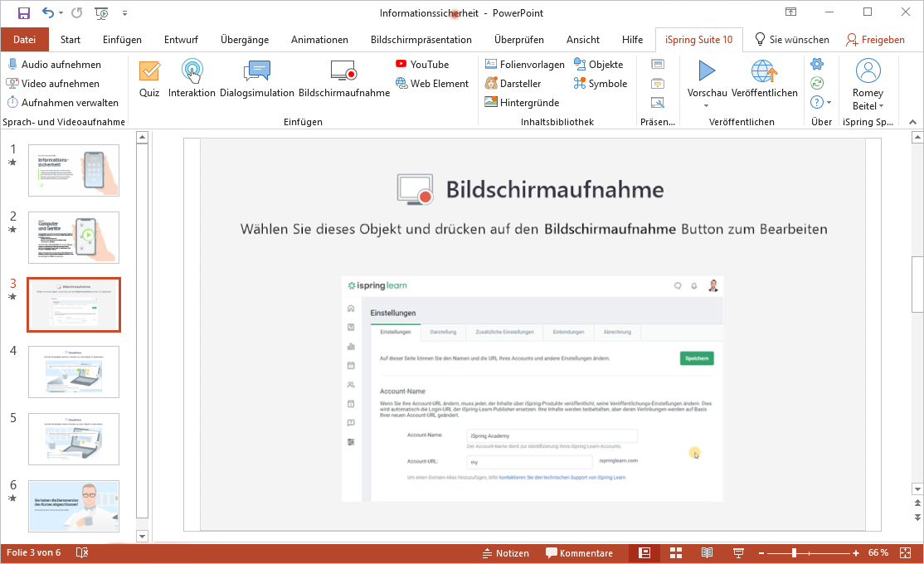The height and width of the screenshot is (564, 924).
Task: Select the iSpring Suite 10 tab
Action: (x=699, y=40)
